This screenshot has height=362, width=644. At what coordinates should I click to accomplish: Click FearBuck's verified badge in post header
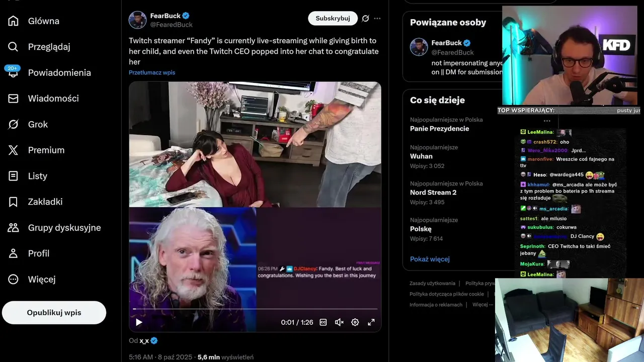(x=186, y=16)
